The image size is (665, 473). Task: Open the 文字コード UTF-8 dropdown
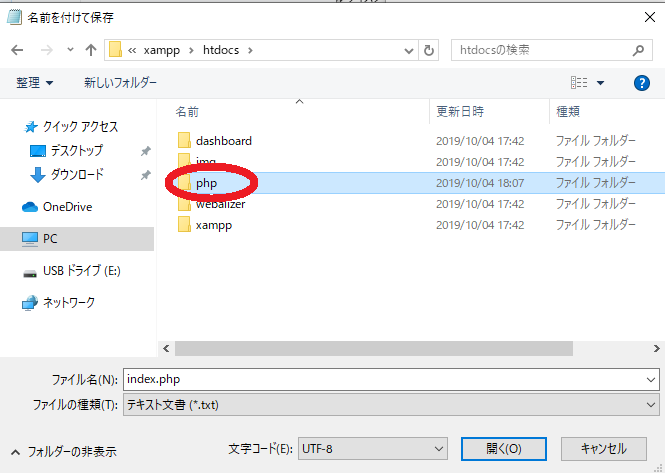[x=372, y=449]
